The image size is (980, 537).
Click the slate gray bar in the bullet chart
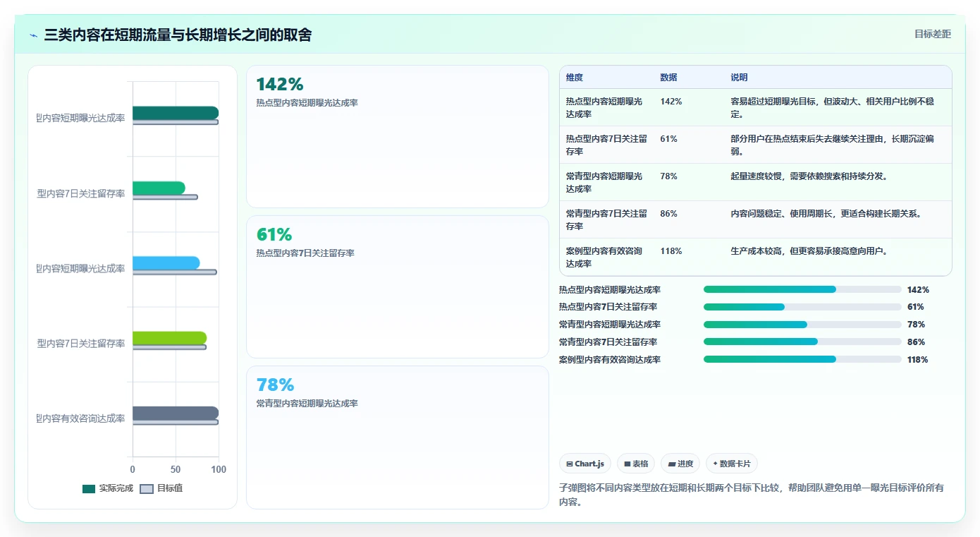pos(176,413)
